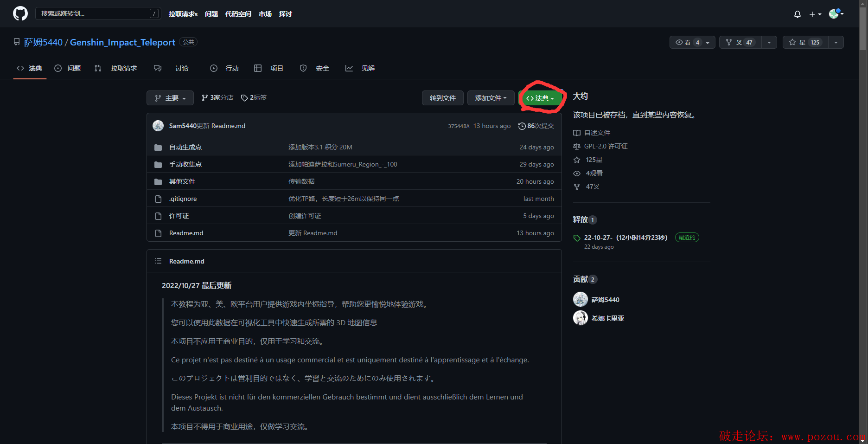Open the 86次提交 commit history

[x=536, y=126]
